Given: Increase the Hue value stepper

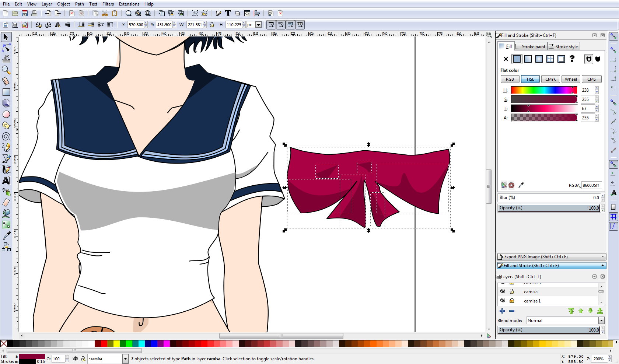Looking at the screenshot, I should 597,88.
